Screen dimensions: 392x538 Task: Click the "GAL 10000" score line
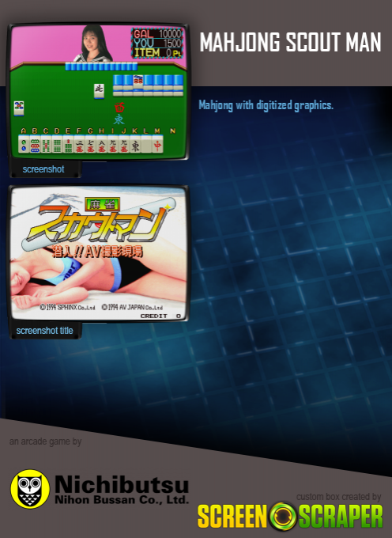157,33
